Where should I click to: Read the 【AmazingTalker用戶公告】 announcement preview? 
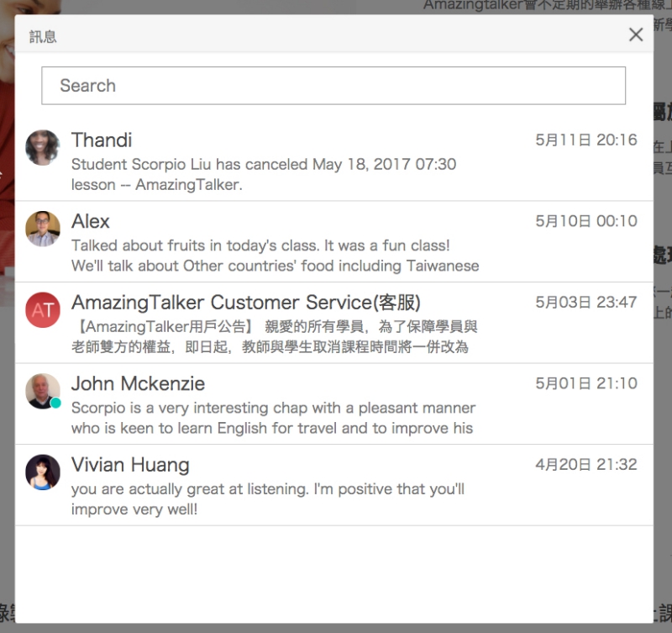click(275, 336)
